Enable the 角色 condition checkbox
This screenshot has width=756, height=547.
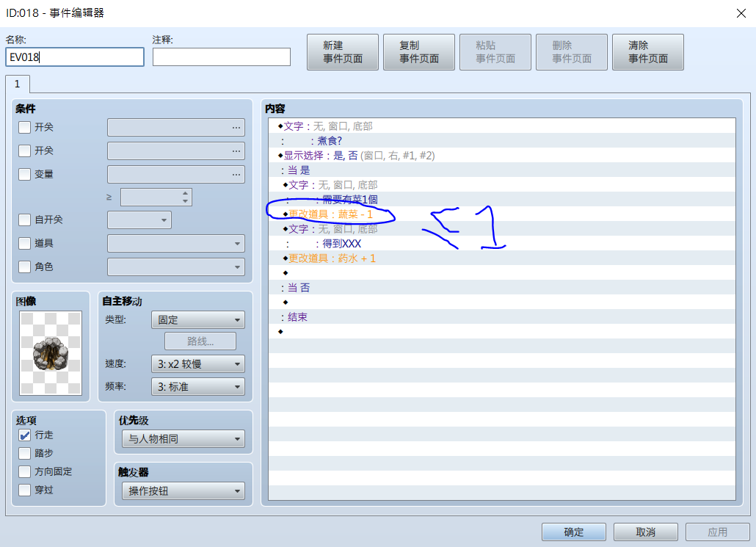(x=25, y=267)
